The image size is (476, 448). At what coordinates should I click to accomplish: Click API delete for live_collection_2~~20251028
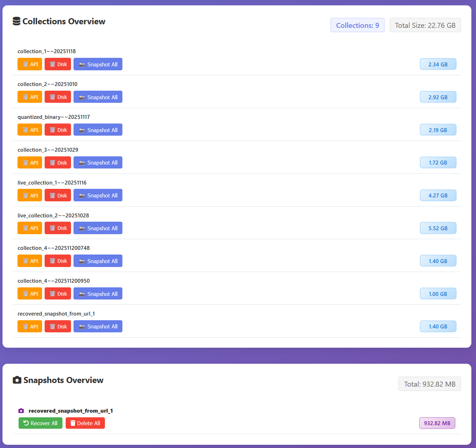30,228
